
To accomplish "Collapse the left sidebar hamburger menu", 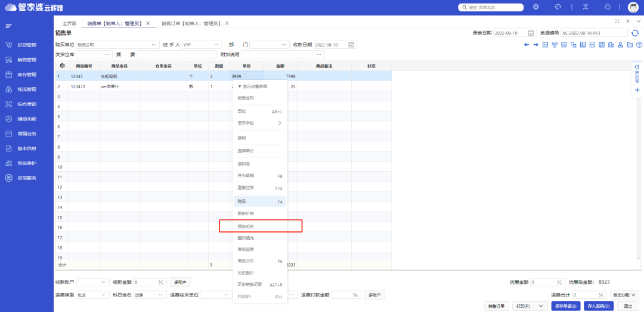I will tap(9, 26).
